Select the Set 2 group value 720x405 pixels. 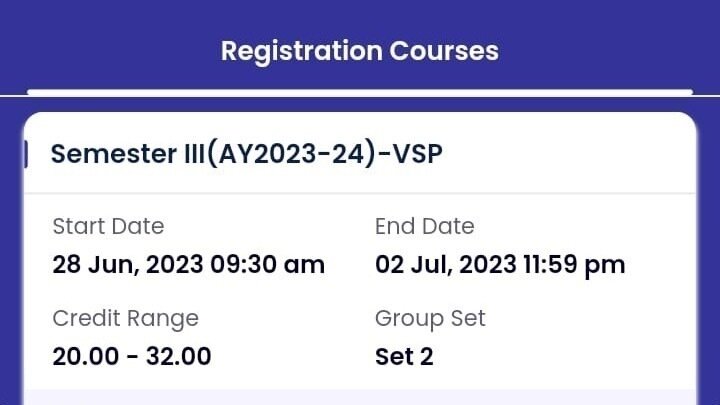tap(404, 356)
